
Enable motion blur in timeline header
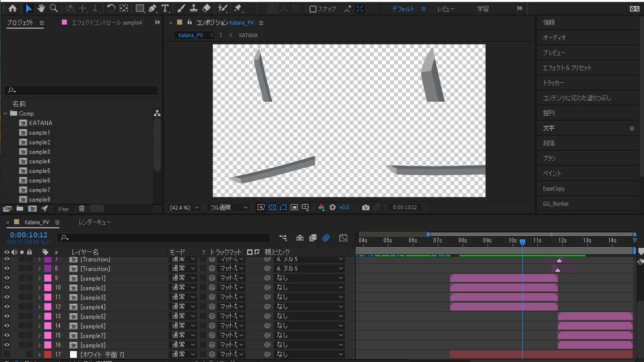tap(326, 238)
